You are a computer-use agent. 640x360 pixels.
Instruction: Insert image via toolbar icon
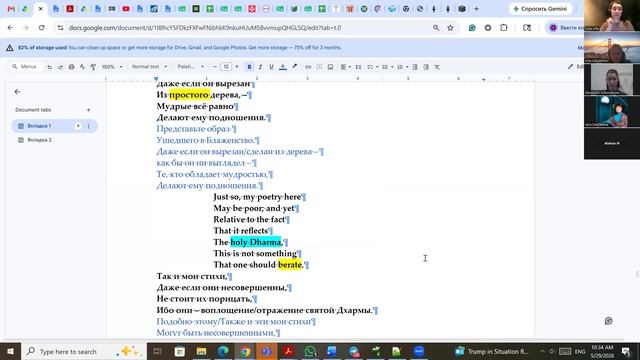click(330, 67)
